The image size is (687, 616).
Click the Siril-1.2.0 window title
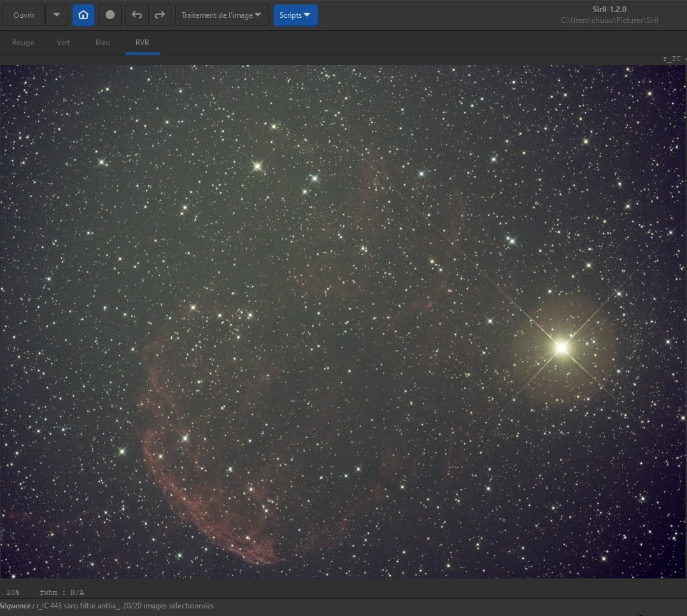click(609, 9)
